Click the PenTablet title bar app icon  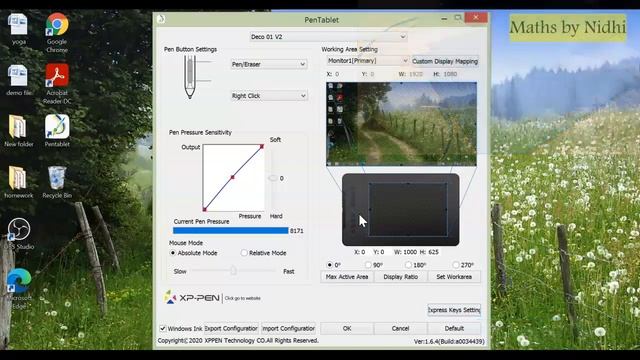[161, 19]
